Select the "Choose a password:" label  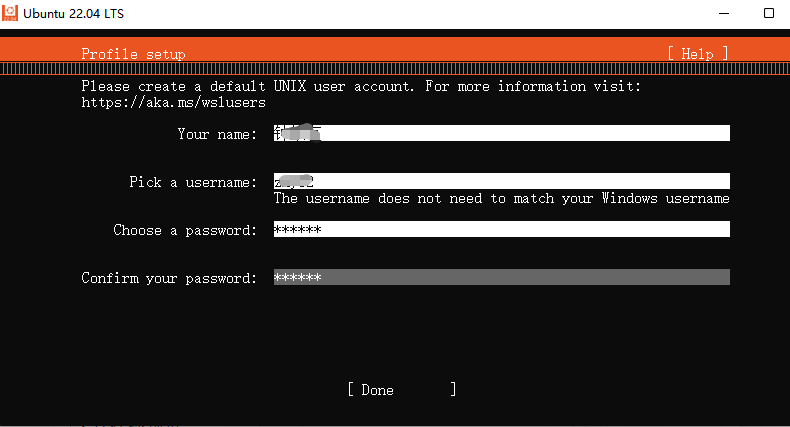[185, 230]
